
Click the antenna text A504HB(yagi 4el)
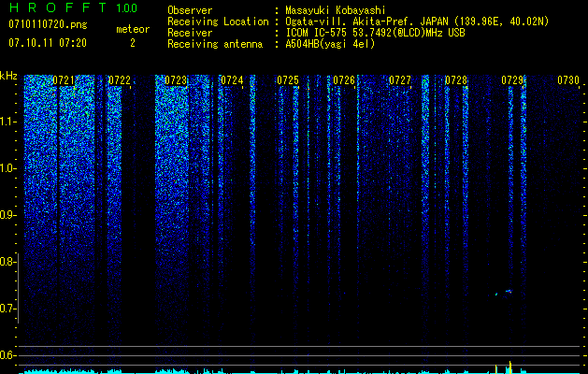[330, 44]
